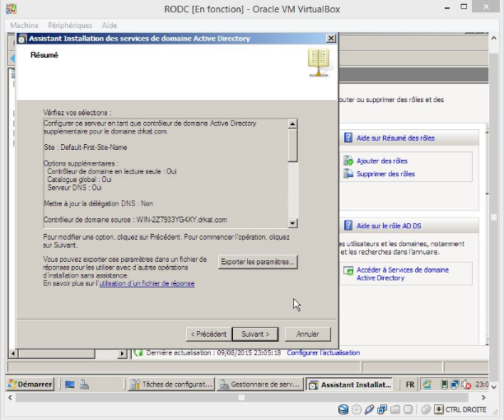504x420 pixels.
Task: Click the VirtualBox mouse integration icon
Action: (426, 409)
